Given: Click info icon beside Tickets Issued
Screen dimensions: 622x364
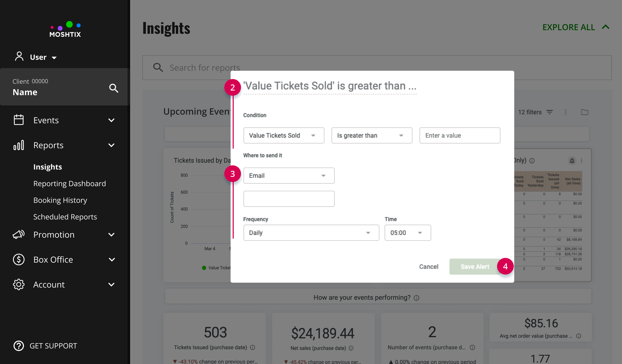Looking at the screenshot, I should coord(252,347).
